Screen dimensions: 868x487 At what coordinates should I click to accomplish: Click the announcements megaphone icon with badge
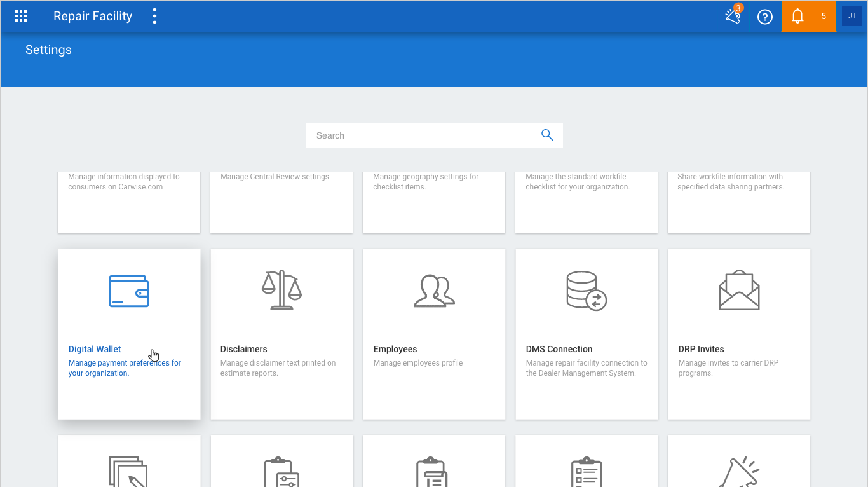pos(732,17)
